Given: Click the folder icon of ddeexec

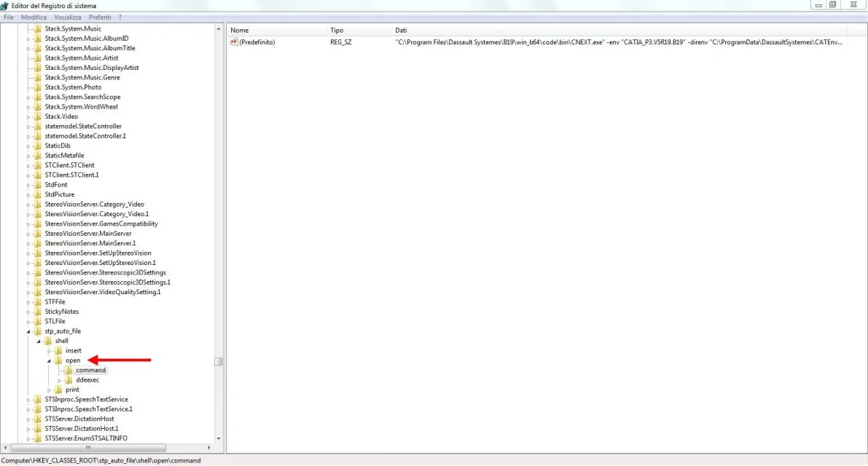Looking at the screenshot, I should click(x=69, y=380).
